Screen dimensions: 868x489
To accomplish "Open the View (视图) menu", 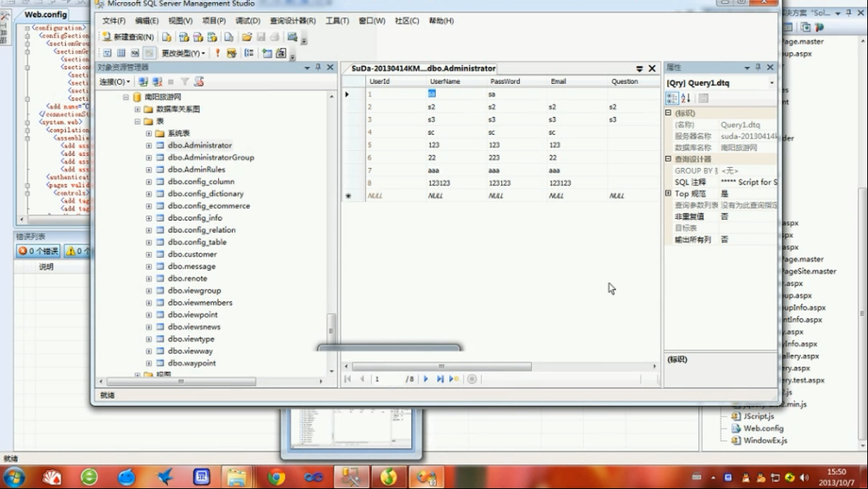I will [x=181, y=21].
